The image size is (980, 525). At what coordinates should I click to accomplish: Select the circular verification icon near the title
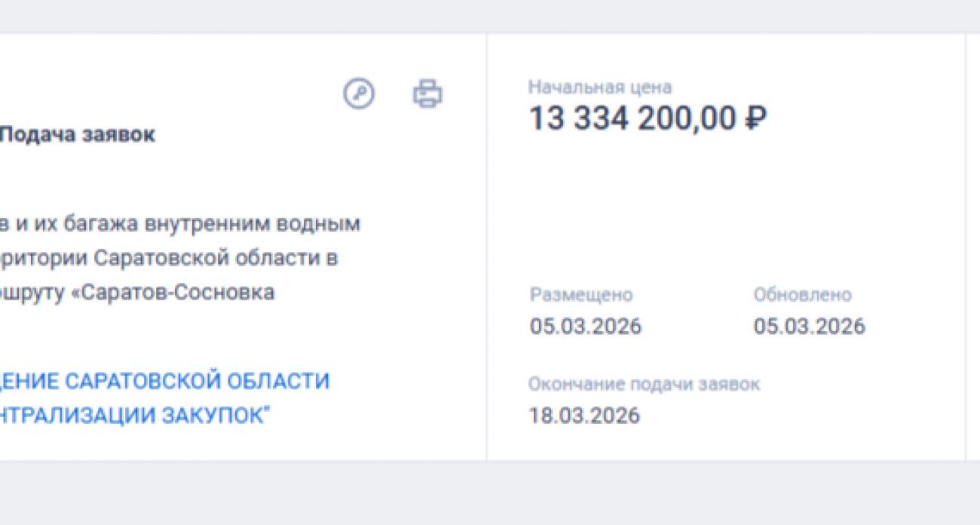click(359, 94)
